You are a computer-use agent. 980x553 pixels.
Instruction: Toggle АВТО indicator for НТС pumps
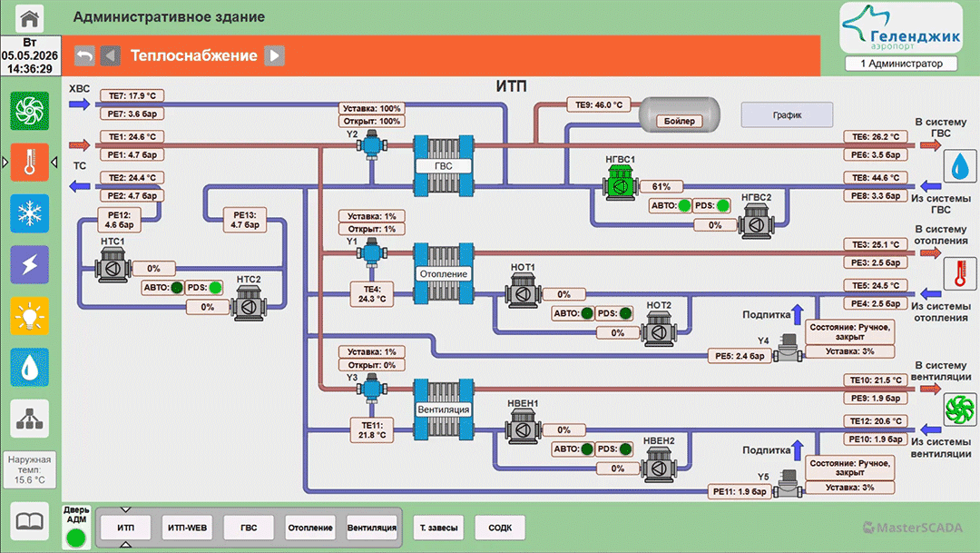tap(177, 288)
